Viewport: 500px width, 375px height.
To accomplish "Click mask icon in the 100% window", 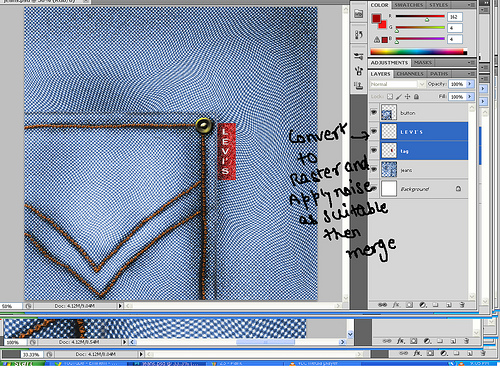I will [414, 341].
